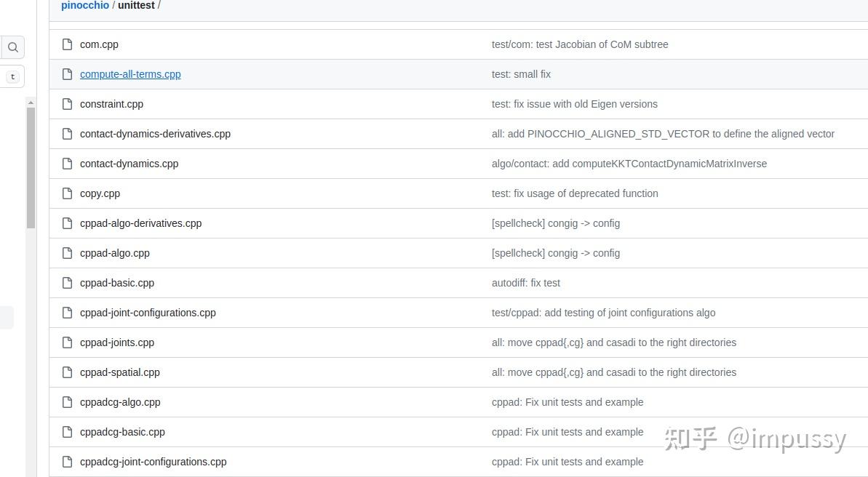Click the file icon next to cppadcg-algo.cpp

tap(67, 402)
